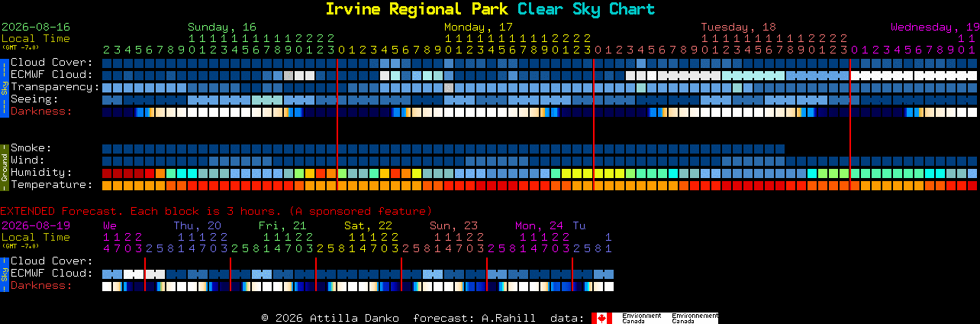Click the 2026-08-19 extended start date
This screenshot has height=324, width=980.
(36, 225)
